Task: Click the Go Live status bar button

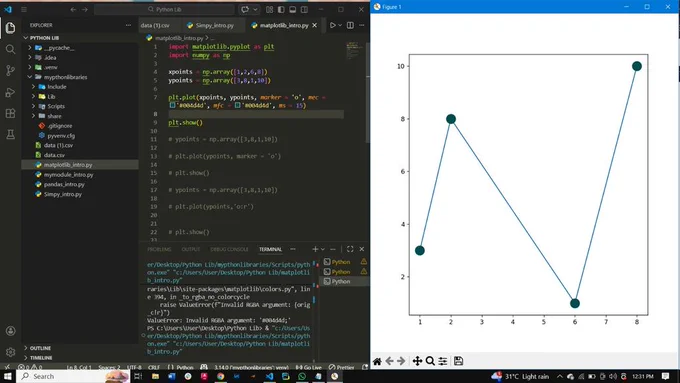Action: [x=309, y=367]
